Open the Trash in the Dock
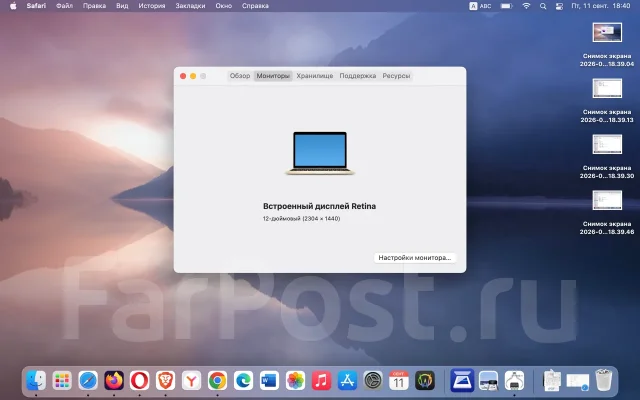640x400 pixels. [x=603, y=380]
